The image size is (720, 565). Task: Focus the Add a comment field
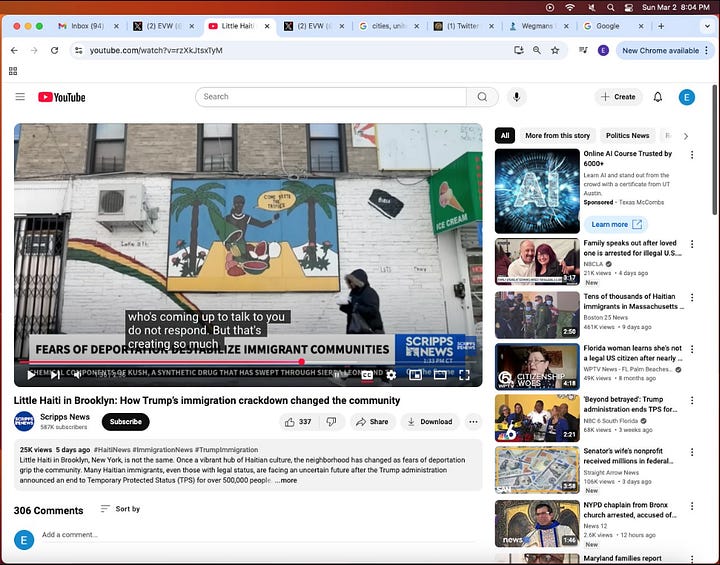click(261, 535)
